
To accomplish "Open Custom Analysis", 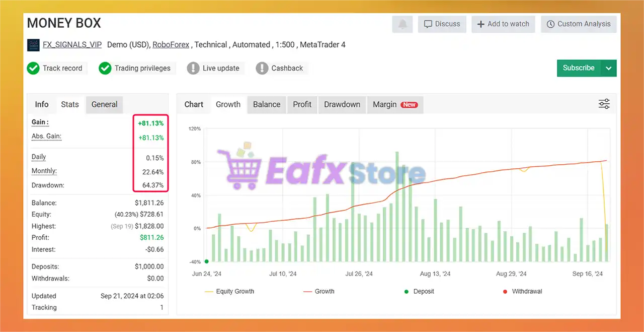I will 579,24.
